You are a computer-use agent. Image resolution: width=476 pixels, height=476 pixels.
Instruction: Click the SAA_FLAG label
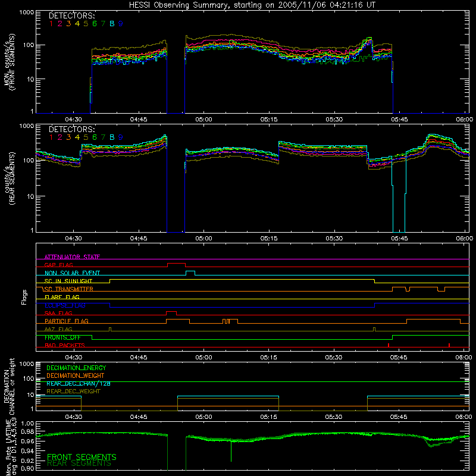(x=58, y=313)
